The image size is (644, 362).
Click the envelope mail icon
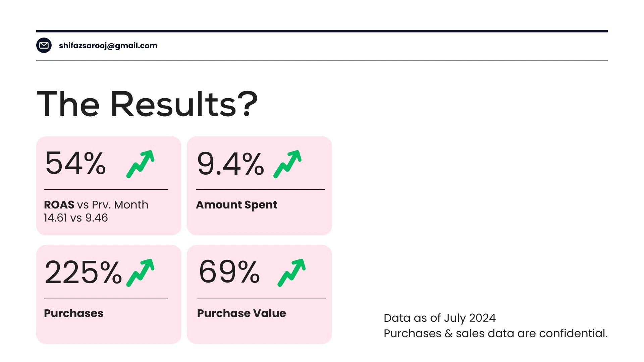[x=44, y=45]
